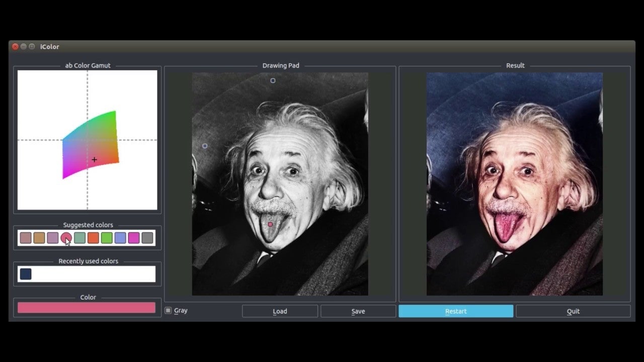
Task: Hit the blue Restart button
Action: click(456, 311)
